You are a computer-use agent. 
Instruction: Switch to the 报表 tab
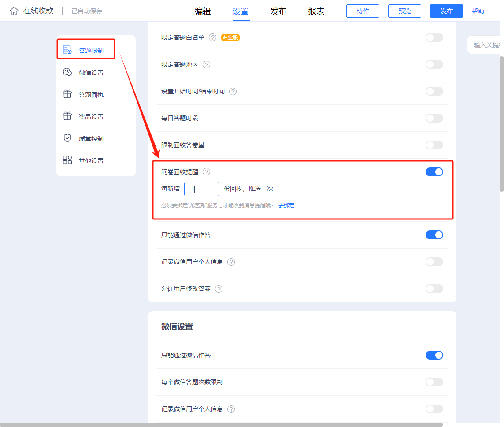click(x=316, y=11)
